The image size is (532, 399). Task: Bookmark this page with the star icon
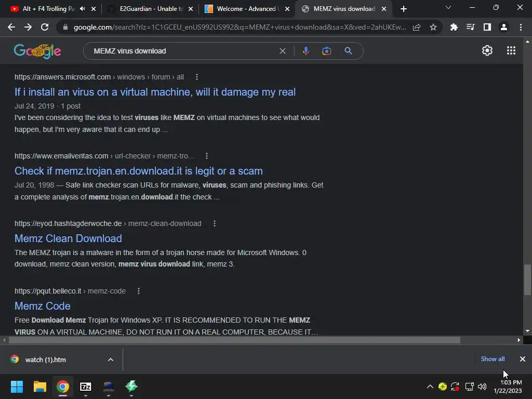point(433,27)
